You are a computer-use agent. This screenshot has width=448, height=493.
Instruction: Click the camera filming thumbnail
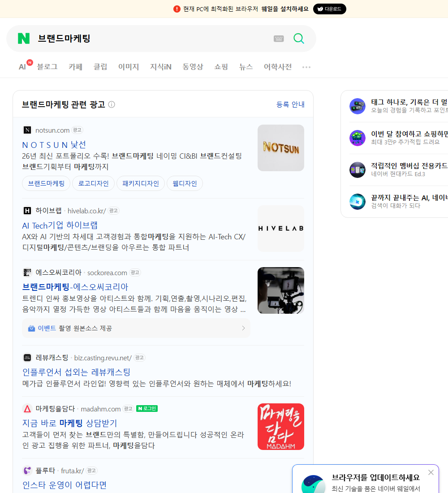pyautogui.click(x=281, y=290)
